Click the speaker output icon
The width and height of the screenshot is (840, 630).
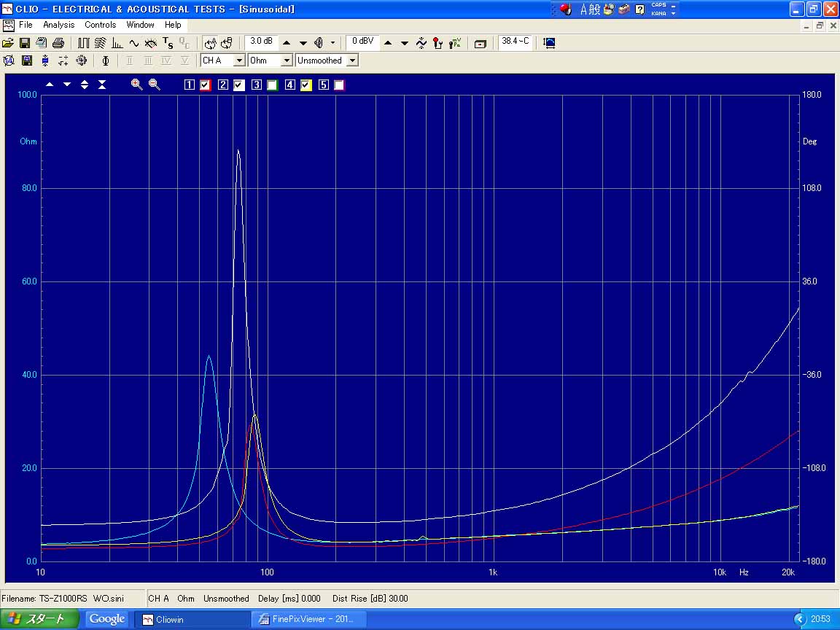click(x=318, y=43)
